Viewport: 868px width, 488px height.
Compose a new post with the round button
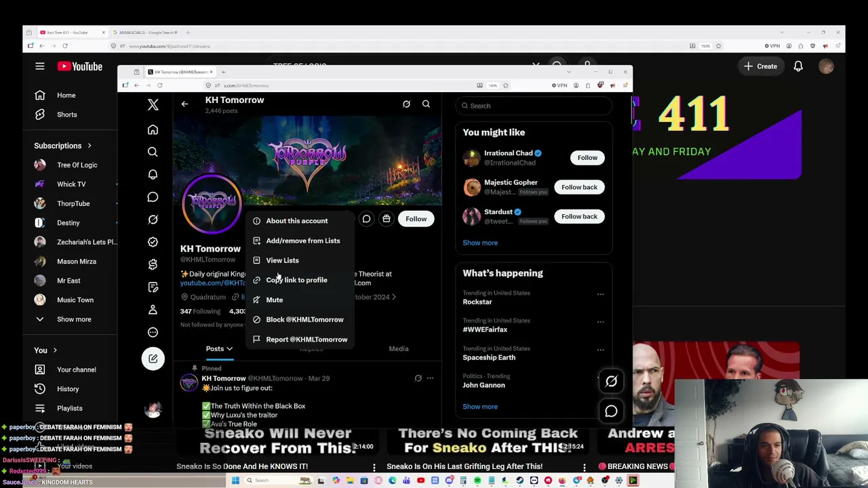click(153, 359)
